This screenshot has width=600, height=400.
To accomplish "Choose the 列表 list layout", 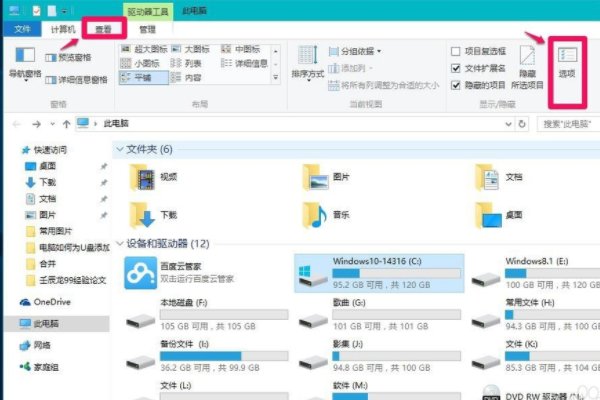I will pos(186,63).
